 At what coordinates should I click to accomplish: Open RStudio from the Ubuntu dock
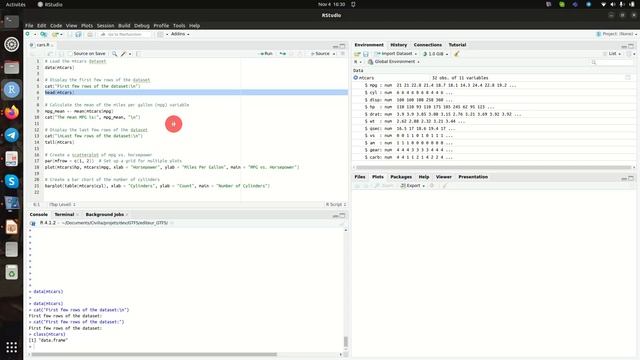(11, 89)
